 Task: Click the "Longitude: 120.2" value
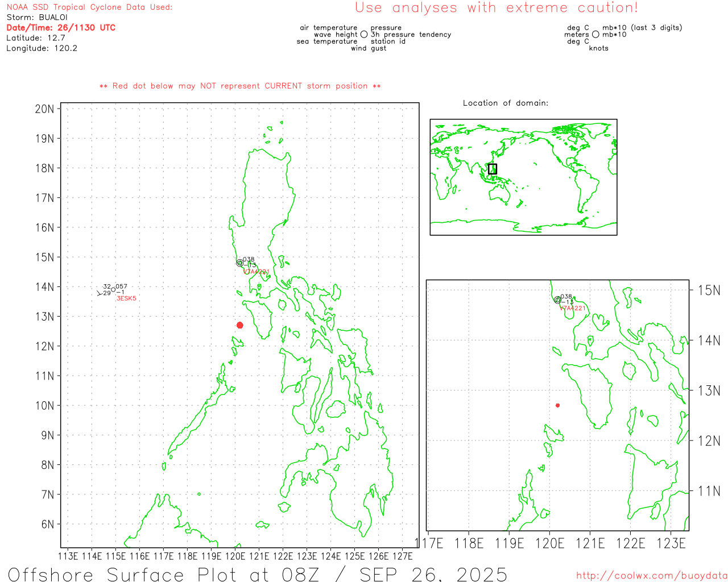pyautogui.click(x=42, y=48)
